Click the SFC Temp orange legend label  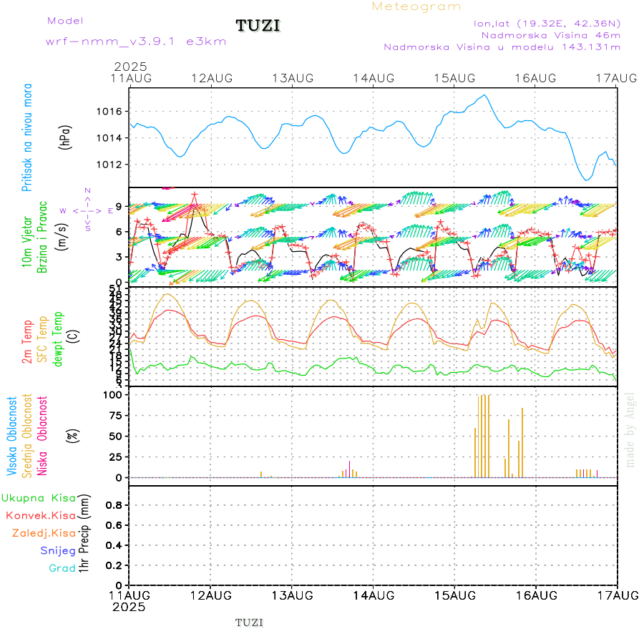pyautogui.click(x=42, y=342)
